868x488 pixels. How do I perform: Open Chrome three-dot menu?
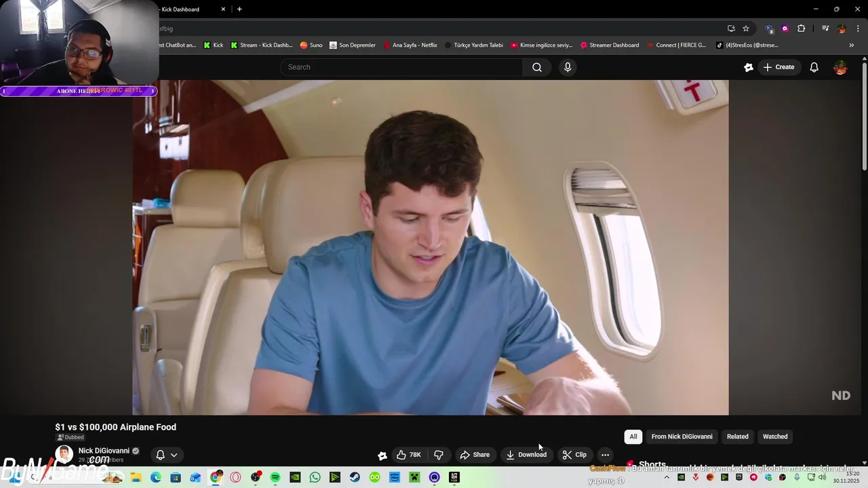point(857,28)
